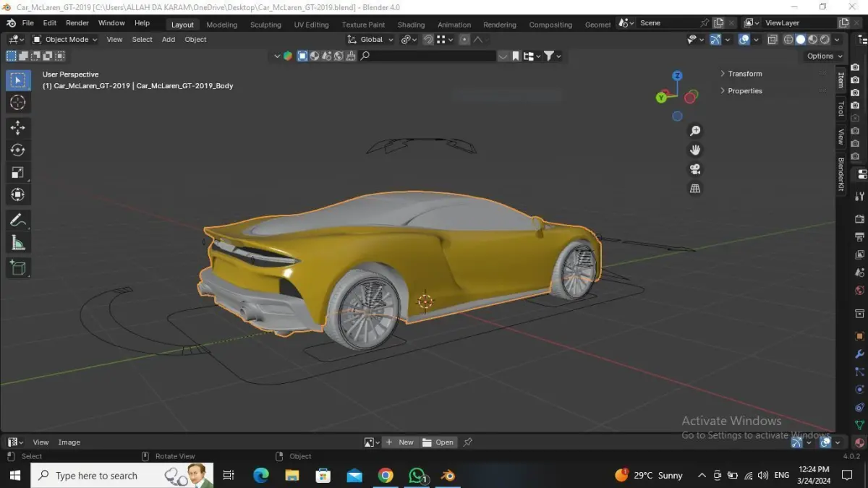
Task: Click the blue Z axis on gizmo
Action: [678, 75]
